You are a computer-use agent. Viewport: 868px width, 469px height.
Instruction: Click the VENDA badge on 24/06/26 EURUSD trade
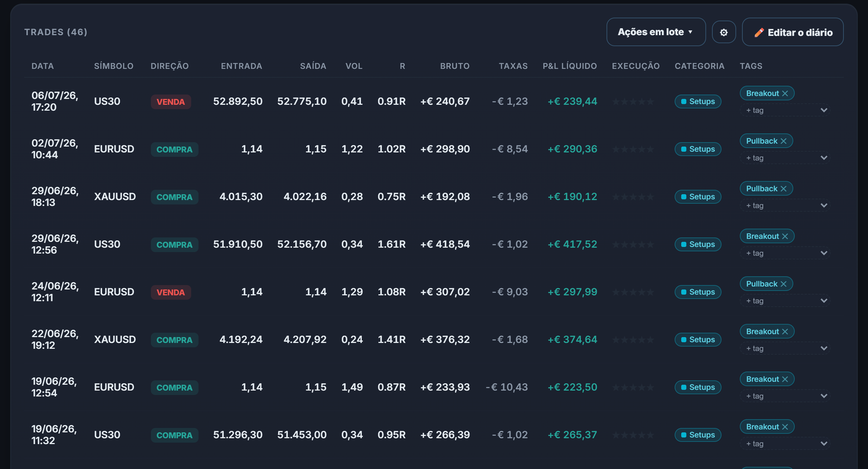point(170,293)
